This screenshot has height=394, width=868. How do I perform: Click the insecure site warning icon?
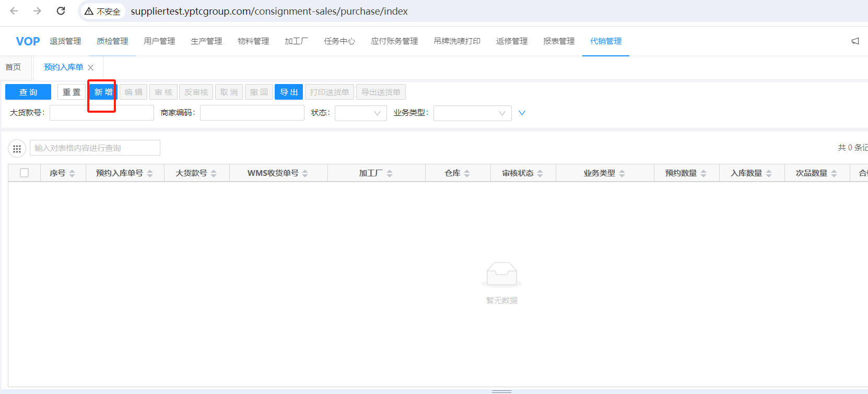point(89,11)
